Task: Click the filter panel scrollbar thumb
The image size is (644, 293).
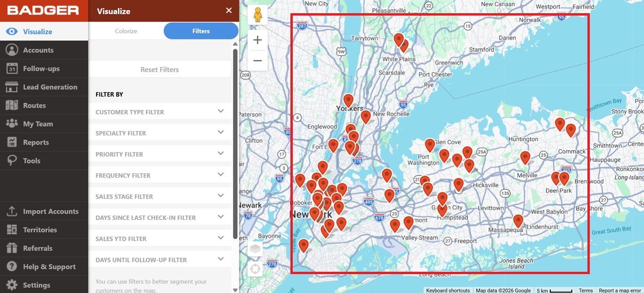Action: [235, 144]
